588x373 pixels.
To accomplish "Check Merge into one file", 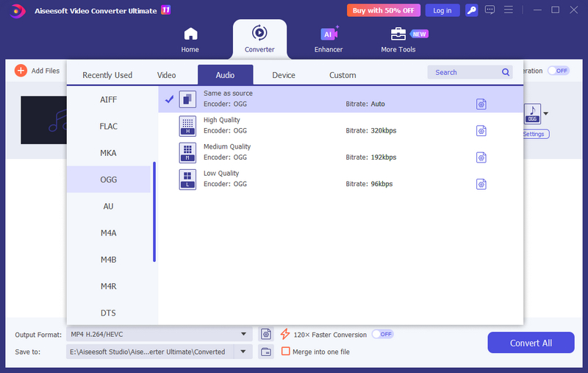I will click(x=285, y=351).
